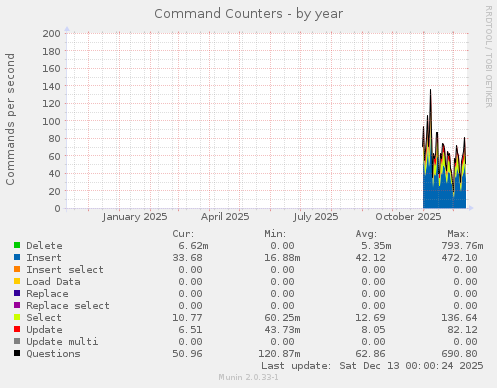Click Insert average value 42.12

pos(370,258)
